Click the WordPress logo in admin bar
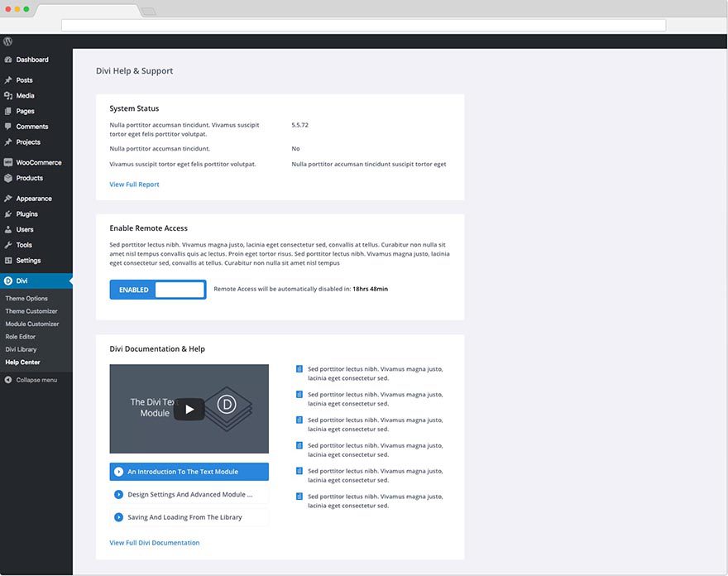The height and width of the screenshot is (576, 728). click(x=7, y=41)
